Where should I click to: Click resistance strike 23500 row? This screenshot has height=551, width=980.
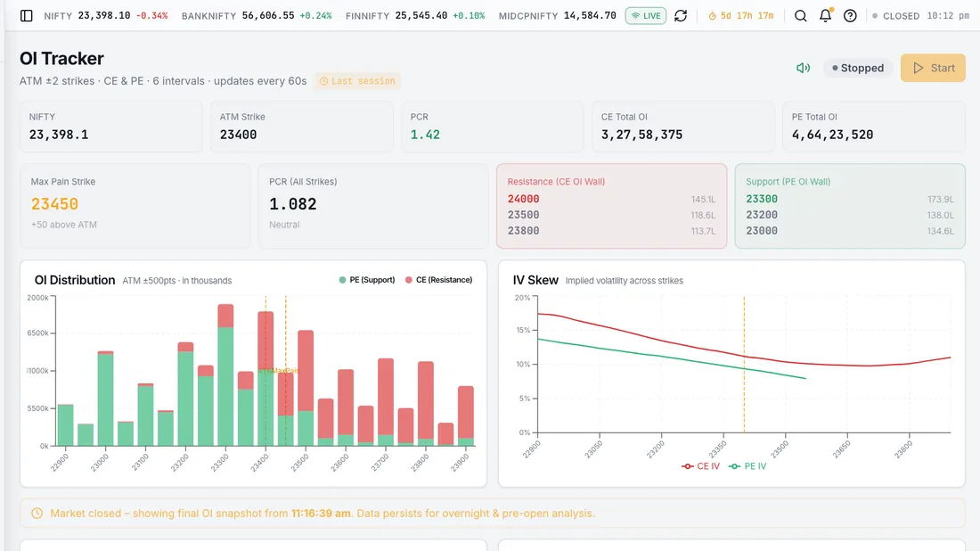click(611, 215)
